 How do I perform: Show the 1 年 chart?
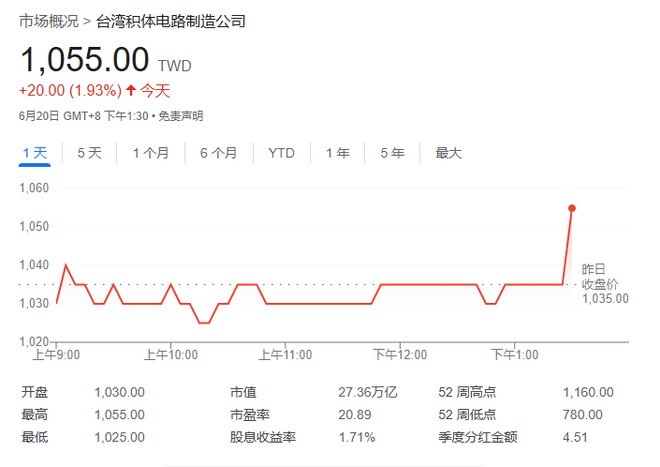(338, 153)
